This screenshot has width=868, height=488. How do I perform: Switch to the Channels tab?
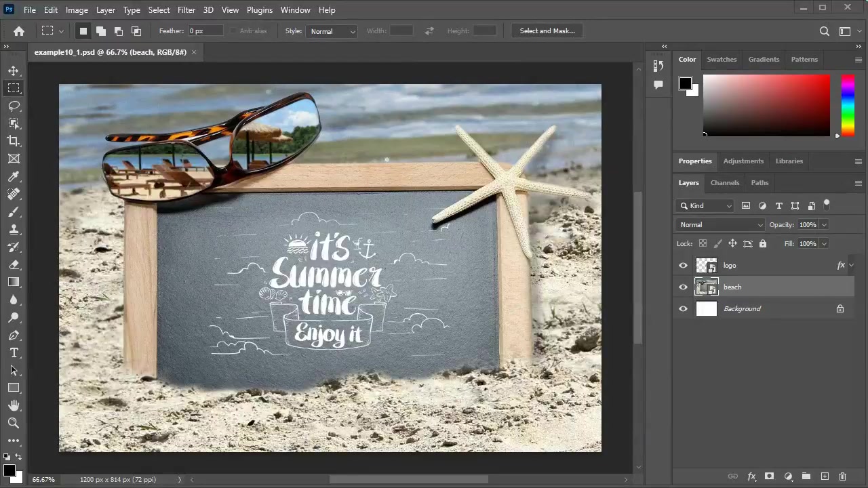coord(724,183)
